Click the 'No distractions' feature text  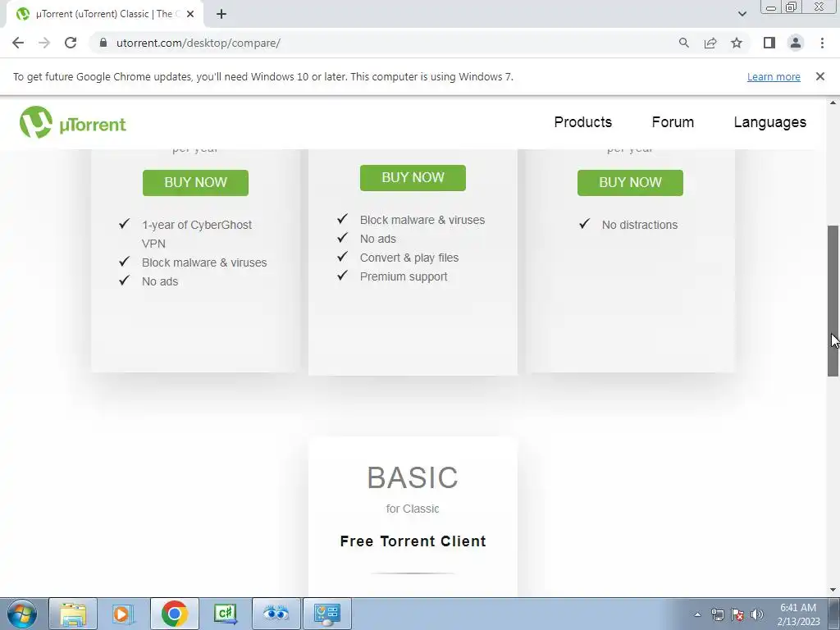[x=640, y=225]
